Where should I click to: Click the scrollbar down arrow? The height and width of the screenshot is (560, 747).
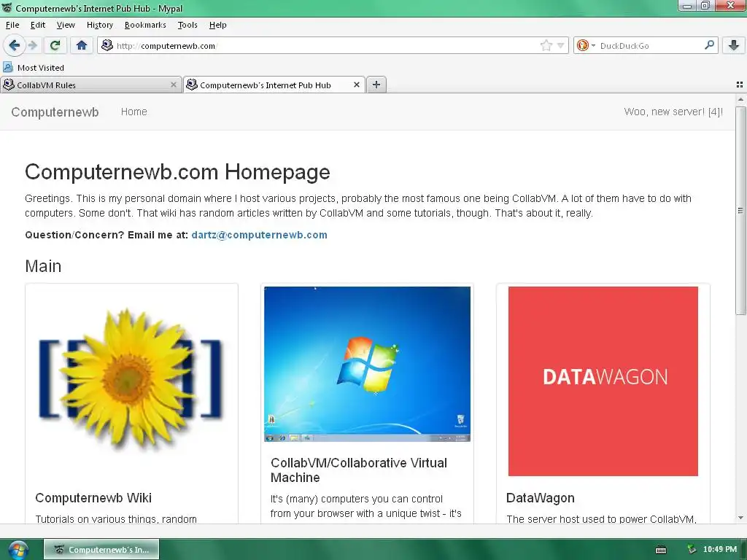click(740, 518)
